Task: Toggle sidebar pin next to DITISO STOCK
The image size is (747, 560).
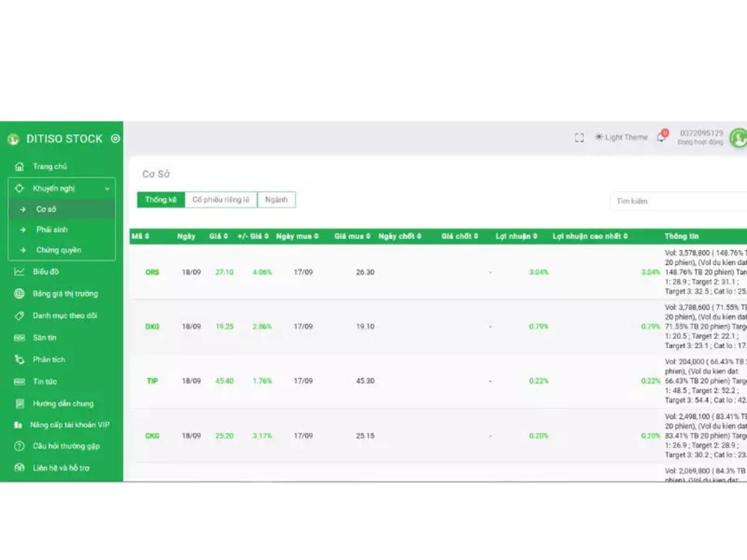Action: (x=115, y=138)
